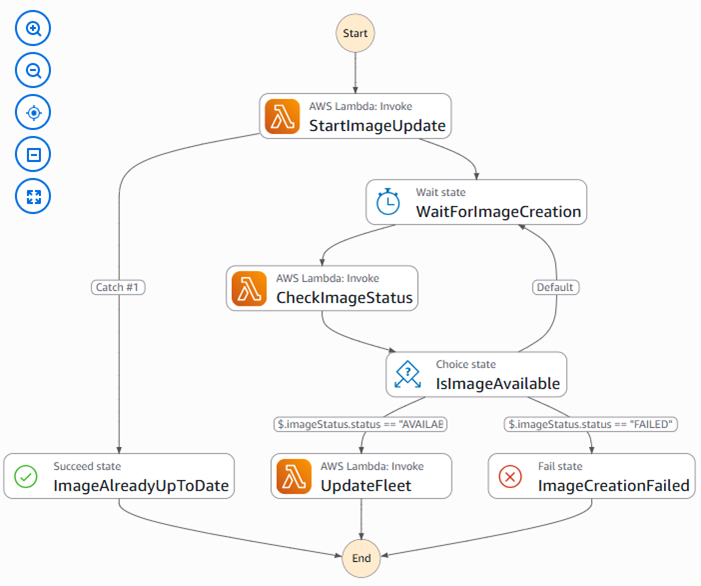Viewport: 701px width, 586px height.
Task: Click the zoom out magnifier icon
Action: [x=33, y=71]
